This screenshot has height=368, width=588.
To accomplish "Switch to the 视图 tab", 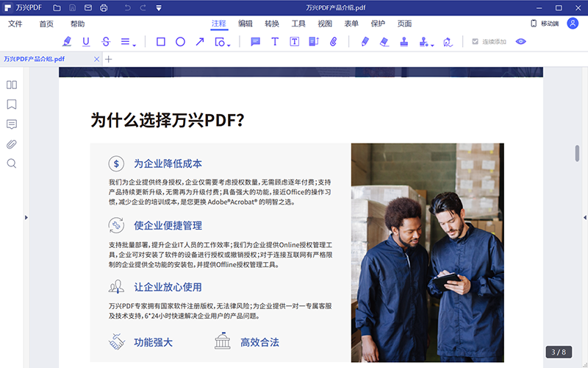I will point(325,24).
